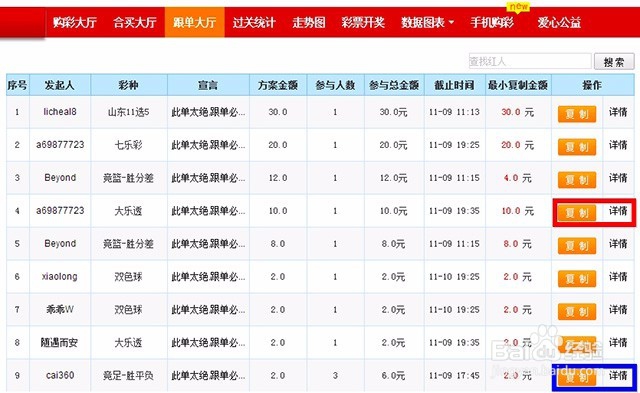Copy the 乖乖W 双色球 plan

[577, 312]
